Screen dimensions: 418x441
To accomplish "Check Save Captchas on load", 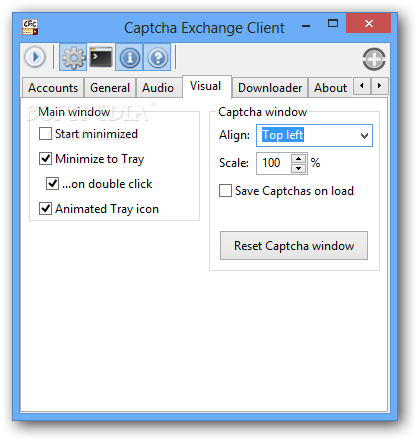I will pyautogui.click(x=225, y=191).
